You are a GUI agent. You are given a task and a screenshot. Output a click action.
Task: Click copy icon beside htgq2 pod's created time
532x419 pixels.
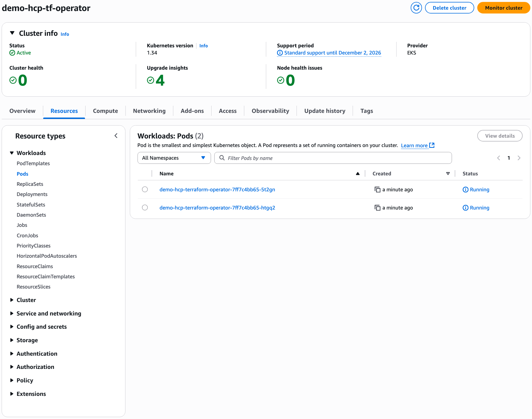pyautogui.click(x=377, y=208)
